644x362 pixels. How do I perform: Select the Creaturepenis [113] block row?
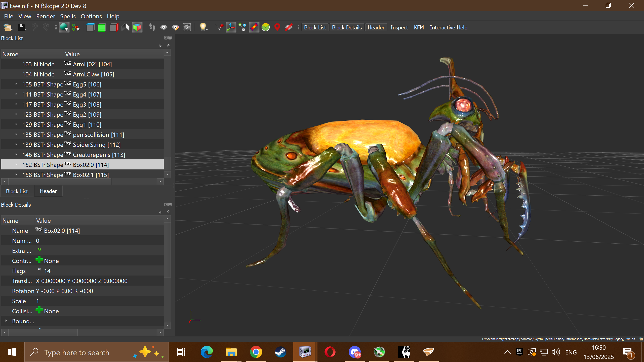coord(99,155)
